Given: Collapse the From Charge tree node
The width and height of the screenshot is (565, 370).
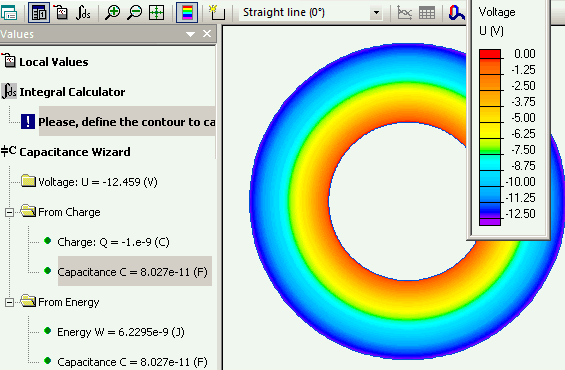Looking at the screenshot, I should [9, 212].
